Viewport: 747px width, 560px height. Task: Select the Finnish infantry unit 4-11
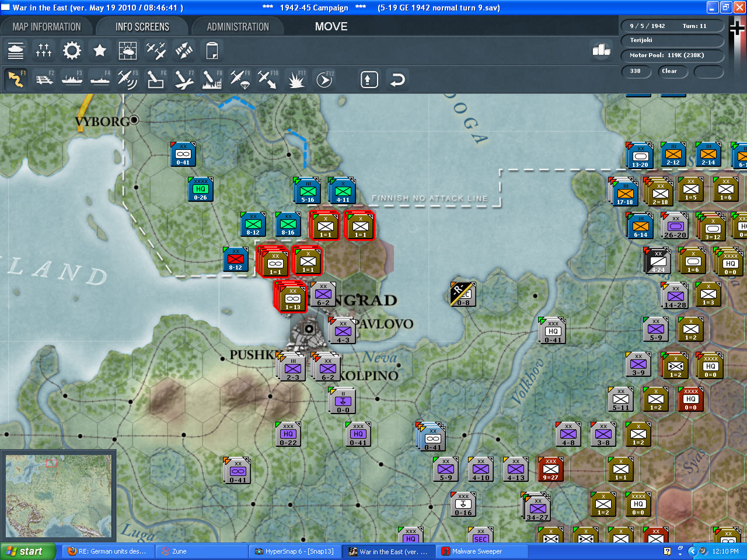pos(342,191)
